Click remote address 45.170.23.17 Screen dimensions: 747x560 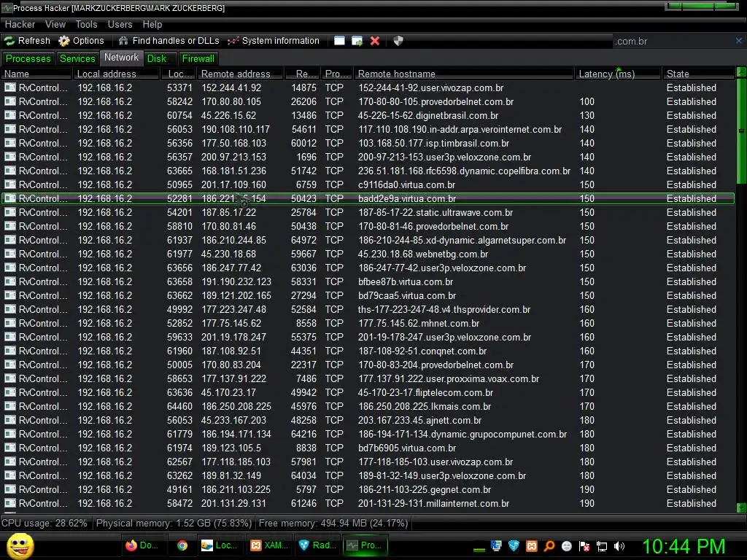click(228, 392)
